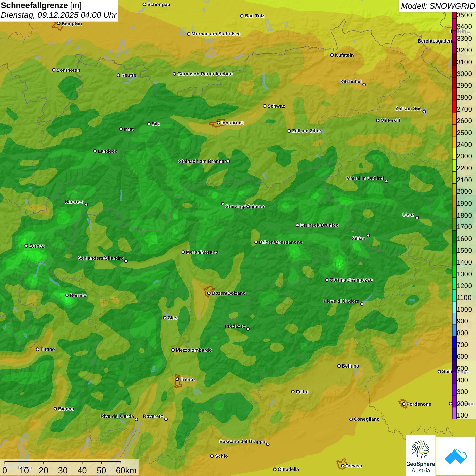Image resolution: width=476 pixels, height=476 pixels.
Task: Click the Schlanders/Silandro label
Action: pyautogui.click(x=101, y=258)
